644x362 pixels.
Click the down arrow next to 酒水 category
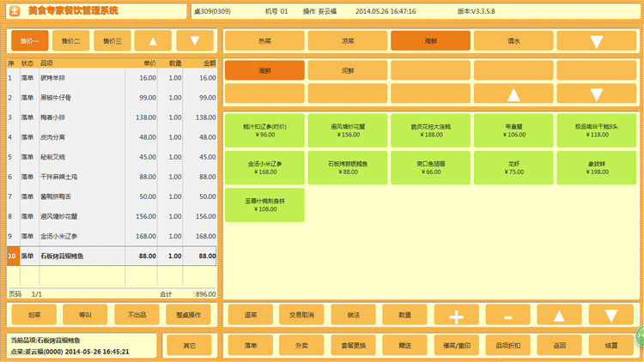597,40
